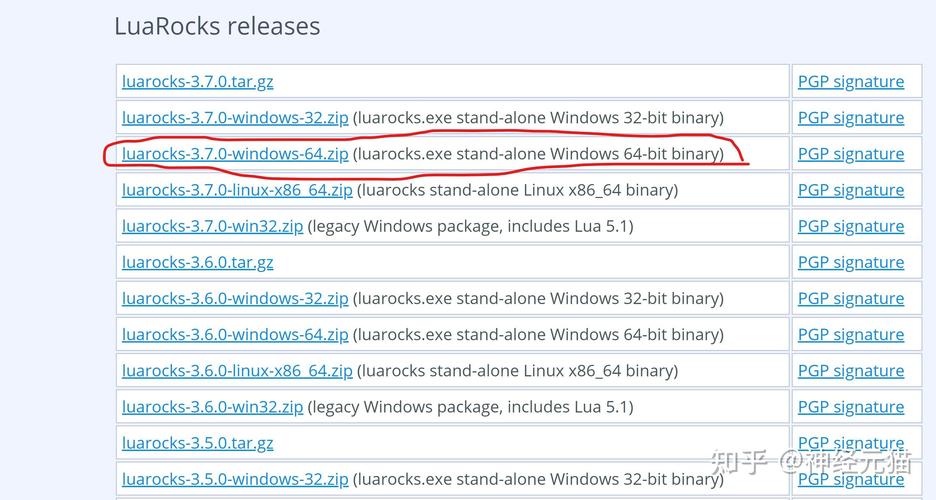The width and height of the screenshot is (936, 500).
Task: Download luarocks-3.6.0-windows-32.zip
Action: click(x=235, y=298)
